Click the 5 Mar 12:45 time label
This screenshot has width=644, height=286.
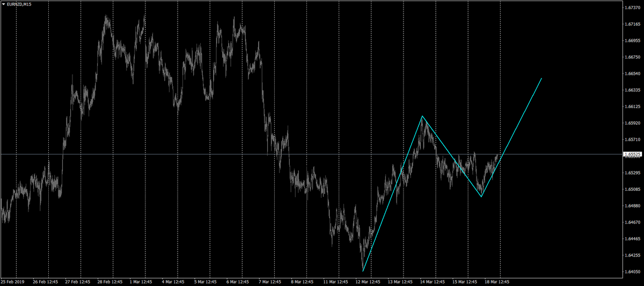click(207, 281)
